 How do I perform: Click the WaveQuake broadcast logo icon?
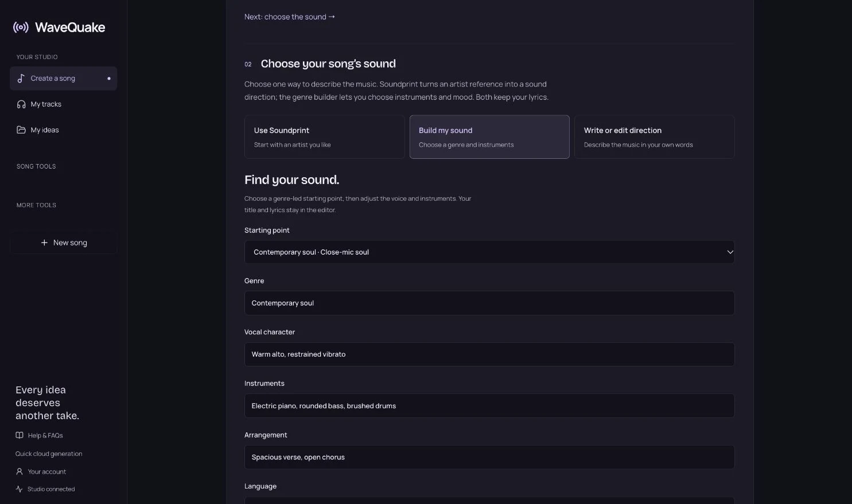pos(21,27)
